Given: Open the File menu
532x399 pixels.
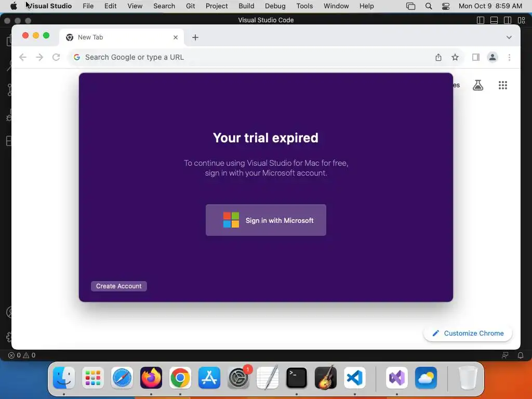Looking at the screenshot, I should (88, 6).
